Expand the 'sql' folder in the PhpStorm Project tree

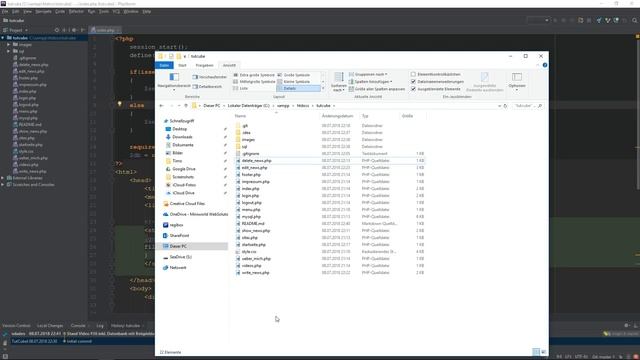tap(9, 51)
